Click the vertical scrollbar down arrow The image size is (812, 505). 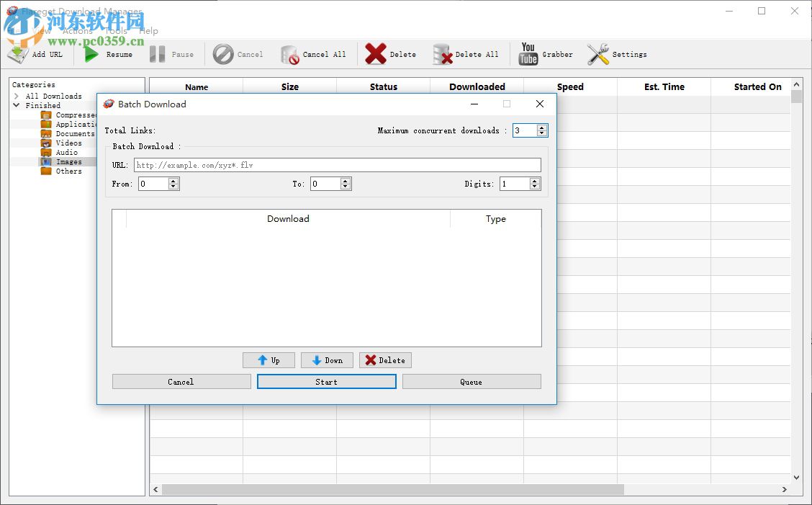pyautogui.click(x=796, y=478)
